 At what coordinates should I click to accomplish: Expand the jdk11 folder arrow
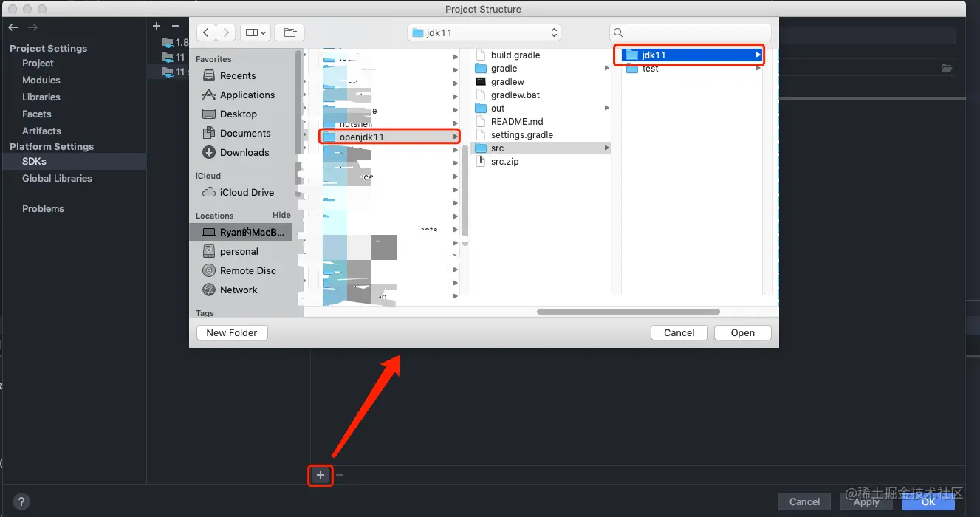pos(757,55)
